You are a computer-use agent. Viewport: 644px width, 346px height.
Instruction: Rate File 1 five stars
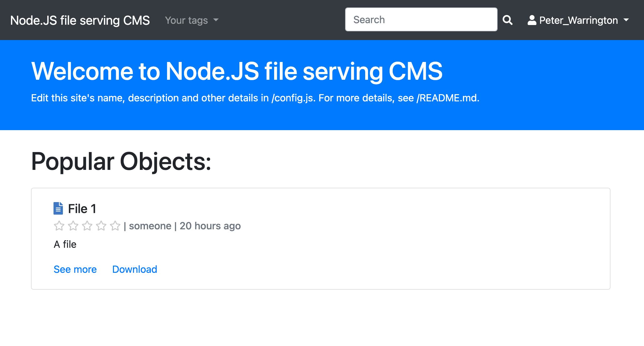tap(115, 226)
